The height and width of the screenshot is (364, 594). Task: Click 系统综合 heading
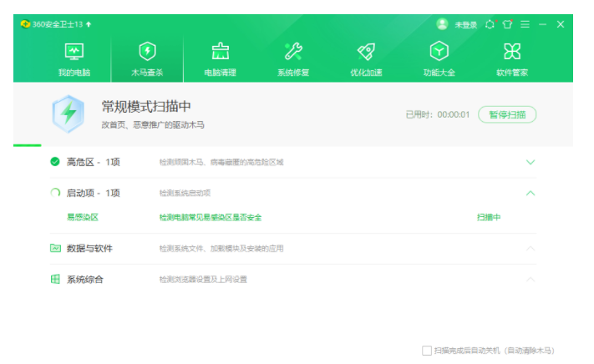point(85,280)
